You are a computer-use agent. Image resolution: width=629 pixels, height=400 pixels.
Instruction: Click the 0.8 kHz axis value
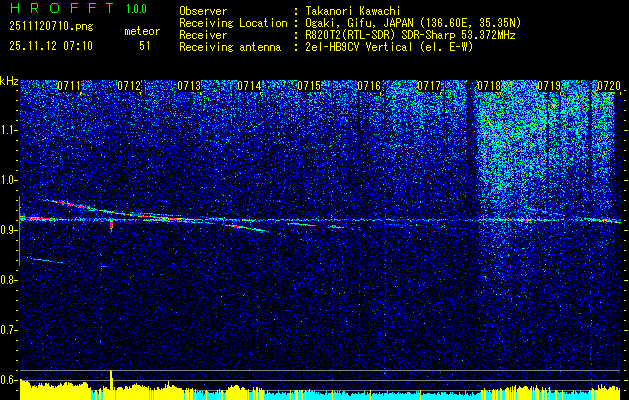coord(9,280)
